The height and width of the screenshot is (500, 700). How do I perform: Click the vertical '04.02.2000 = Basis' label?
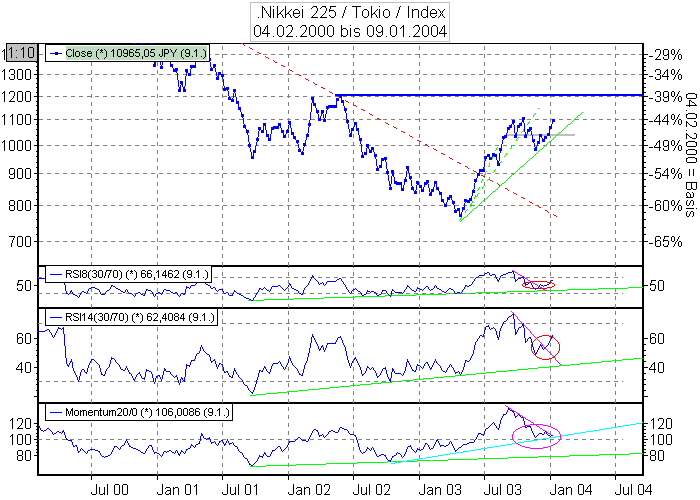point(691,154)
